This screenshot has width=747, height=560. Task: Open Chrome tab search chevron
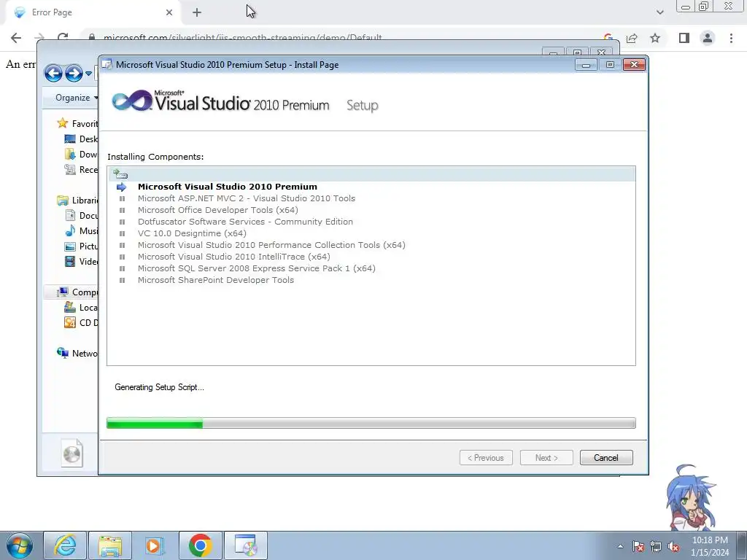(x=659, y=12)
